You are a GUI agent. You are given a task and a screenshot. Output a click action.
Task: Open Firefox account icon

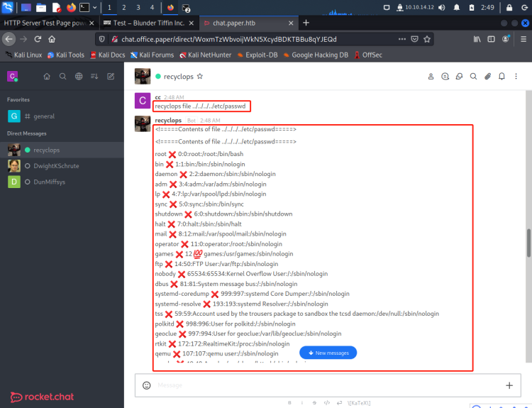(x=506, y=39)
